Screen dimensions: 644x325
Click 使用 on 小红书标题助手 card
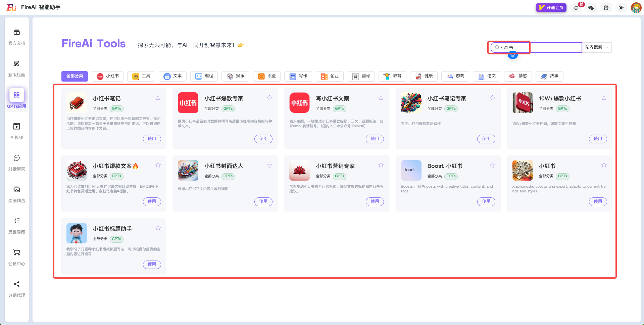(152, 264)
